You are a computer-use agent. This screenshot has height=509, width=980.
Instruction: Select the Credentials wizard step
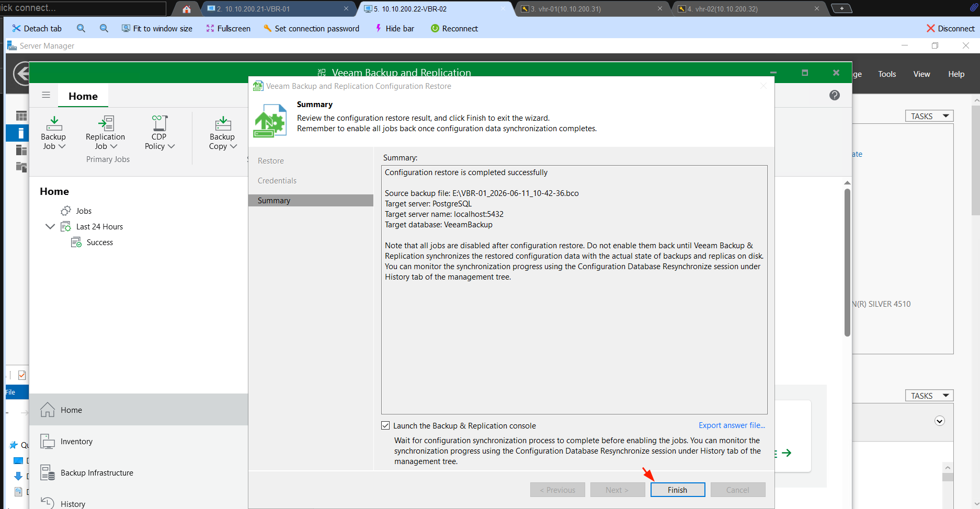pyautogui.click(x=277, y=181)
